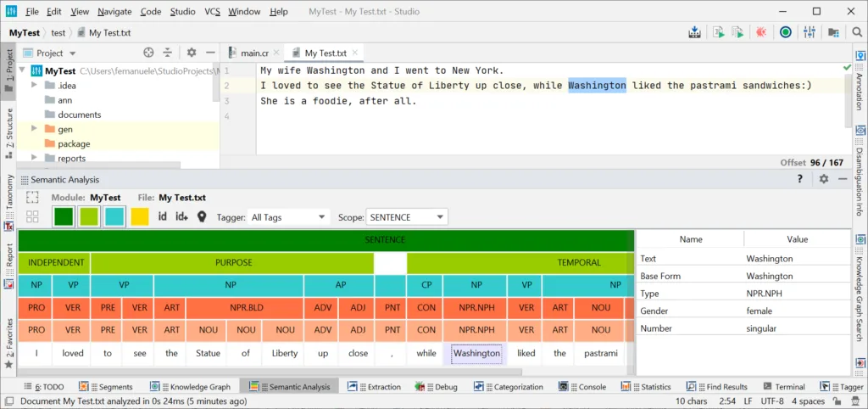Viewport: 868px width, 409px height.
Task: Click the map pin marker icon
Action: [x=202, y=217]
